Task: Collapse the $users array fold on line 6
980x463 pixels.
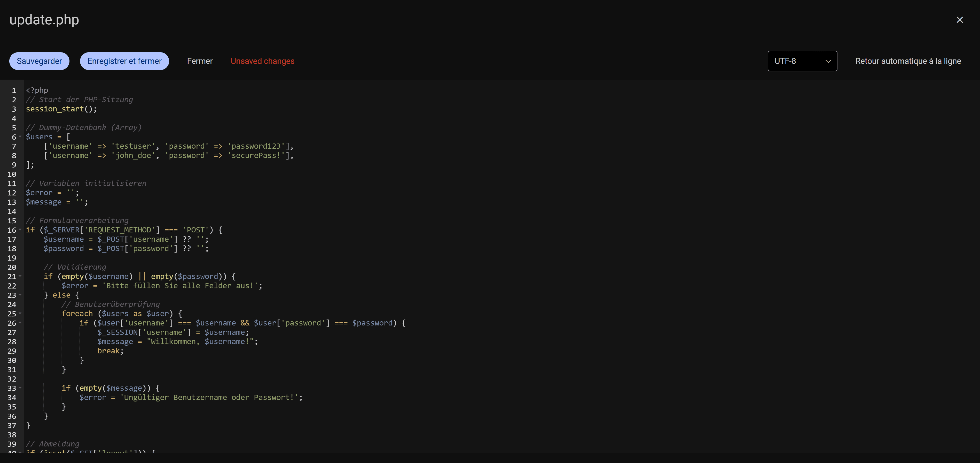Action: (20, 137)
